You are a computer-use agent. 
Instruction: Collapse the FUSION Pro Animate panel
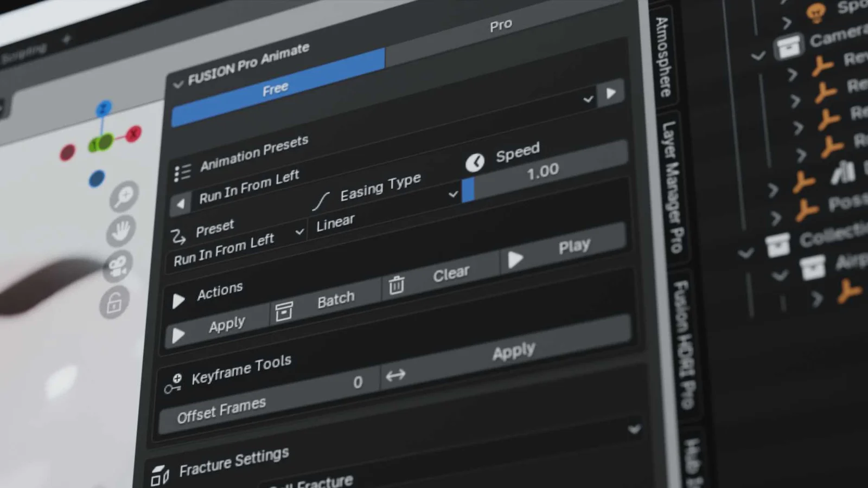coord(178,85)
